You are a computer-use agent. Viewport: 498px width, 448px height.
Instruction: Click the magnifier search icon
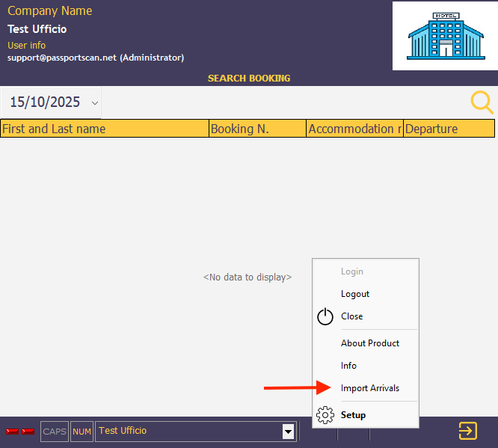click(482, 102)
